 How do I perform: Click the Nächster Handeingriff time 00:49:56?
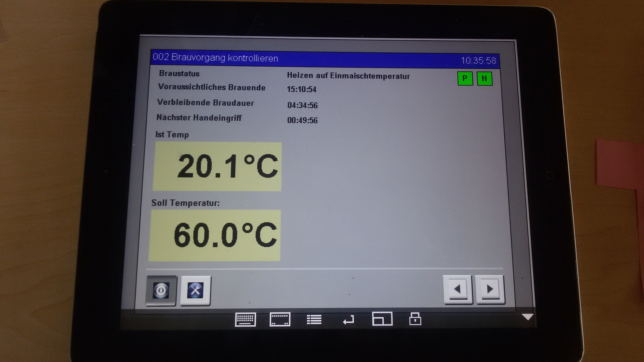(302, 120)
